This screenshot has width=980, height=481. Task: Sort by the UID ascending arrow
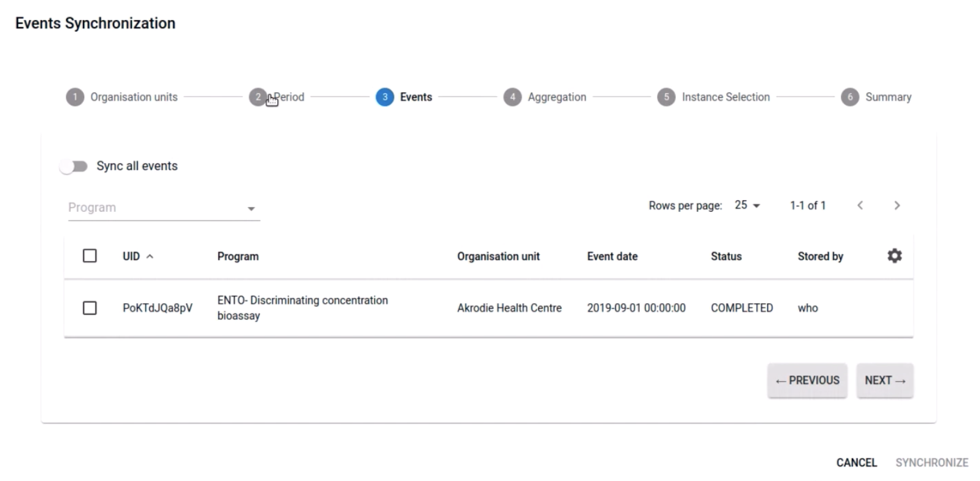click(150, 256)
